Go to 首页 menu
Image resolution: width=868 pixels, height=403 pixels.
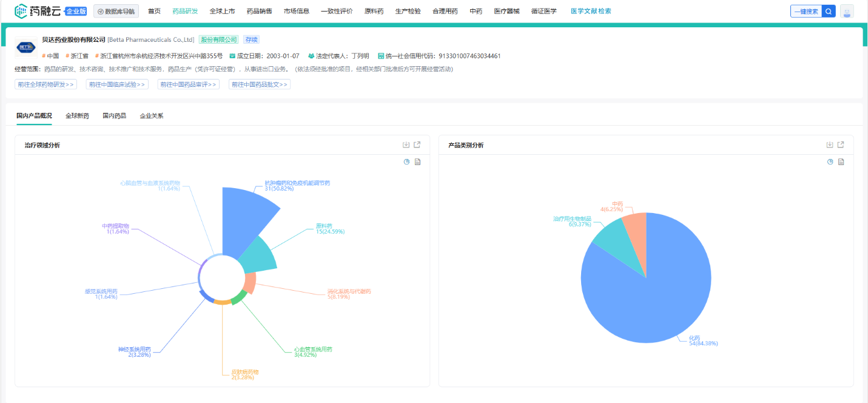[x=155, y=11]
